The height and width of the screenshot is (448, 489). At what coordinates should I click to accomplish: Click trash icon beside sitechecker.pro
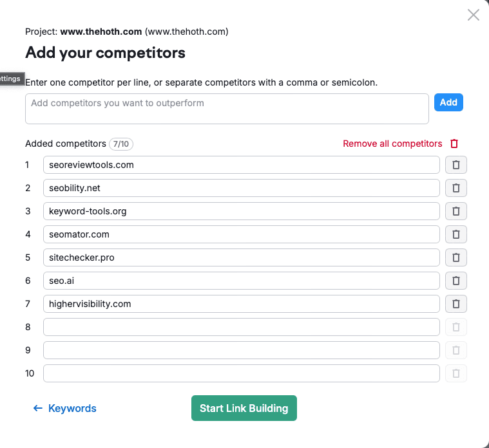[x=456, y=257]
